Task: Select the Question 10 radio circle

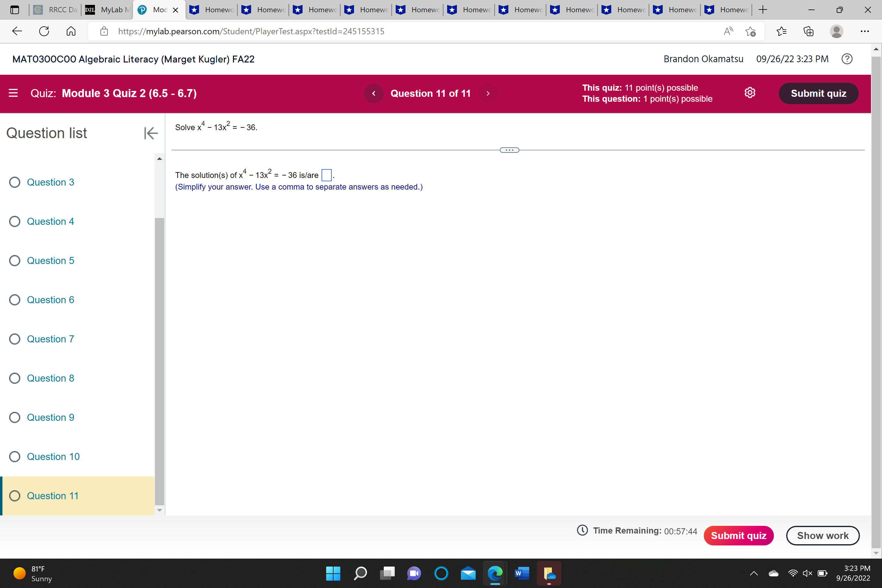Action: coord(15,456)
